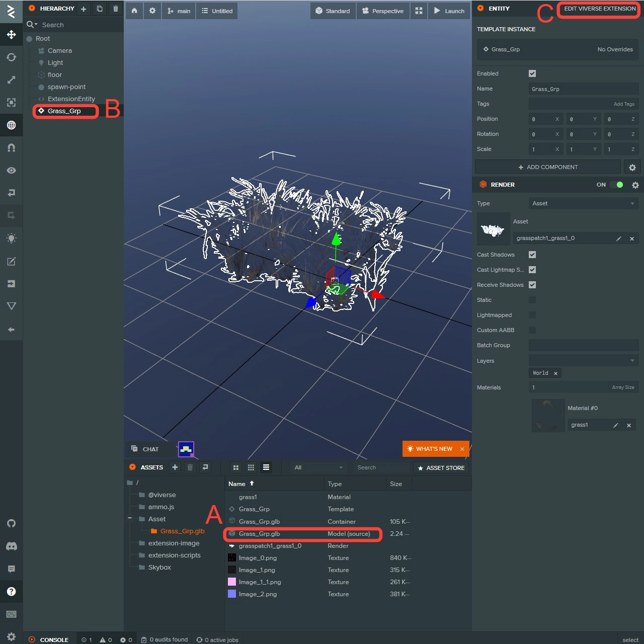Select the Rotate gizmo tool
Viewport: 644px width, 644px height.
click(x=11, y=57)
